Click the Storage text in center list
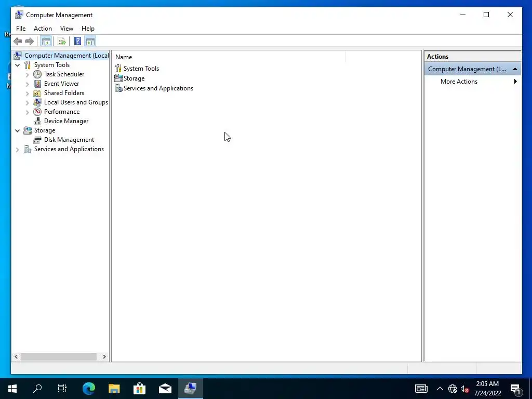The width and height of the screenshot is (532, 399). point(134,78)
